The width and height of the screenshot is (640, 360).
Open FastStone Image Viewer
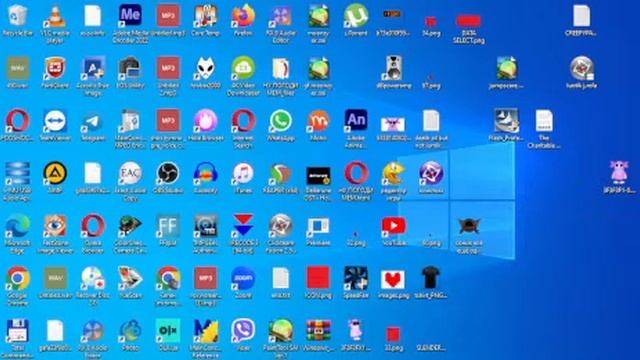tap(55, 226)
